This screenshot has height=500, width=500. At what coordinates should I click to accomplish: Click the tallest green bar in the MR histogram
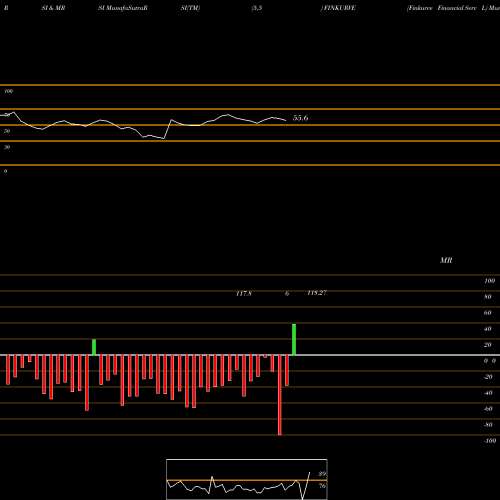pyautogui.click(x=294, y=339)
